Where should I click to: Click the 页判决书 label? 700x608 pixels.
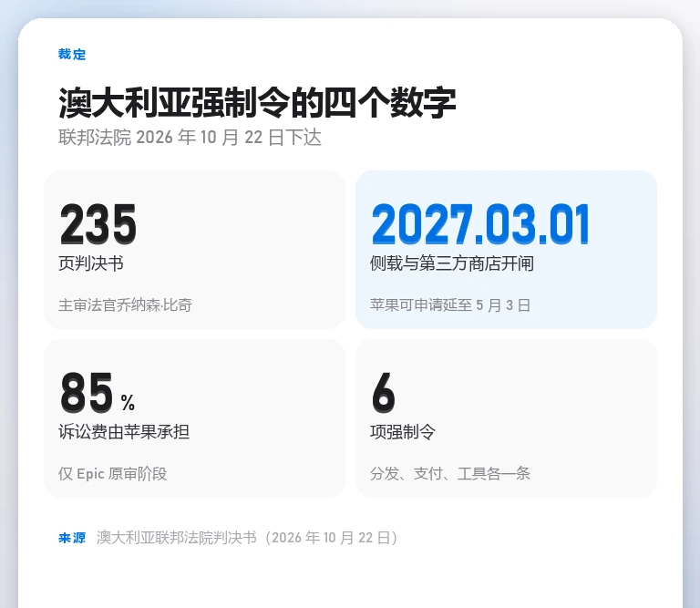tap(91, 263)
